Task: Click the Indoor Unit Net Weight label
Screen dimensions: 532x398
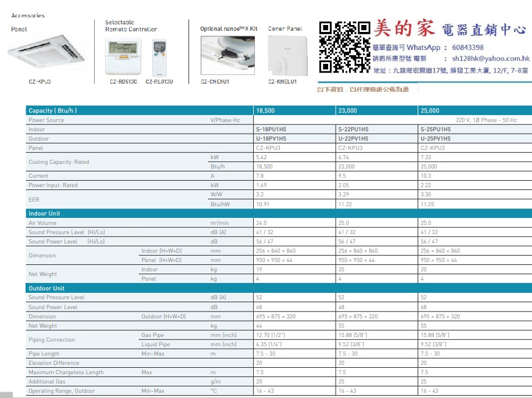Action: [x=43, y=274]
